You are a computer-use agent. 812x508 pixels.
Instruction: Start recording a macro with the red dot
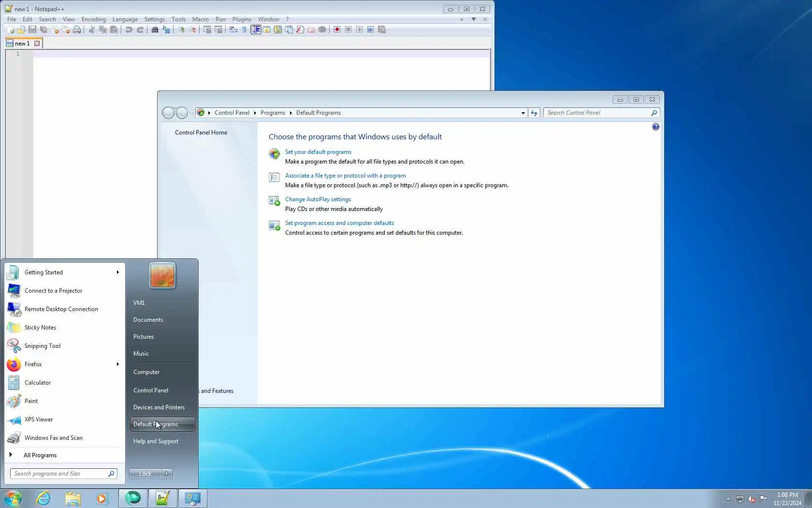click(337, 30)
